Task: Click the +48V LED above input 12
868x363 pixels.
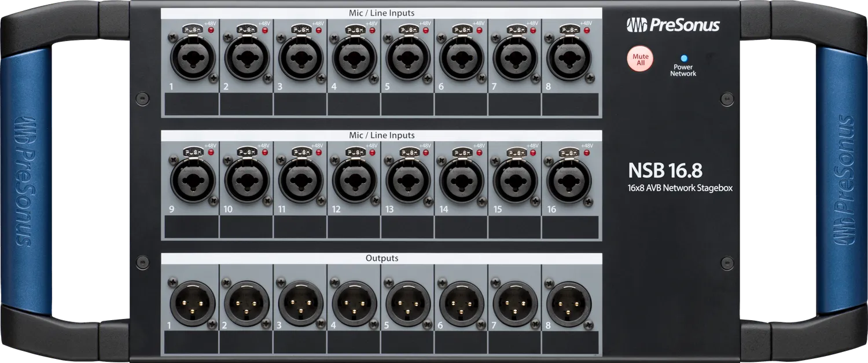Action: point(373,152)
